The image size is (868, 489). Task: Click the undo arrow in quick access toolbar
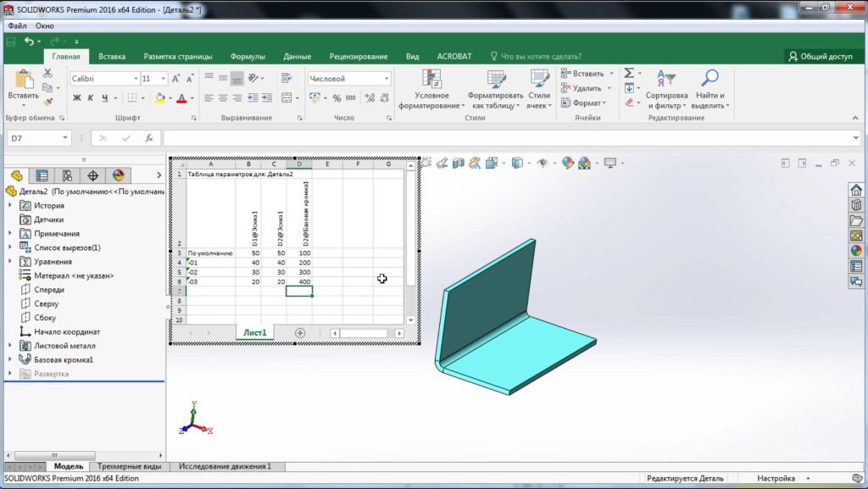tap(29, 41)
